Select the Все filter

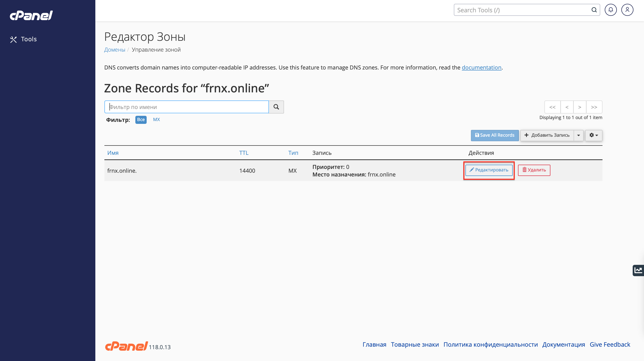pos(141,120)
